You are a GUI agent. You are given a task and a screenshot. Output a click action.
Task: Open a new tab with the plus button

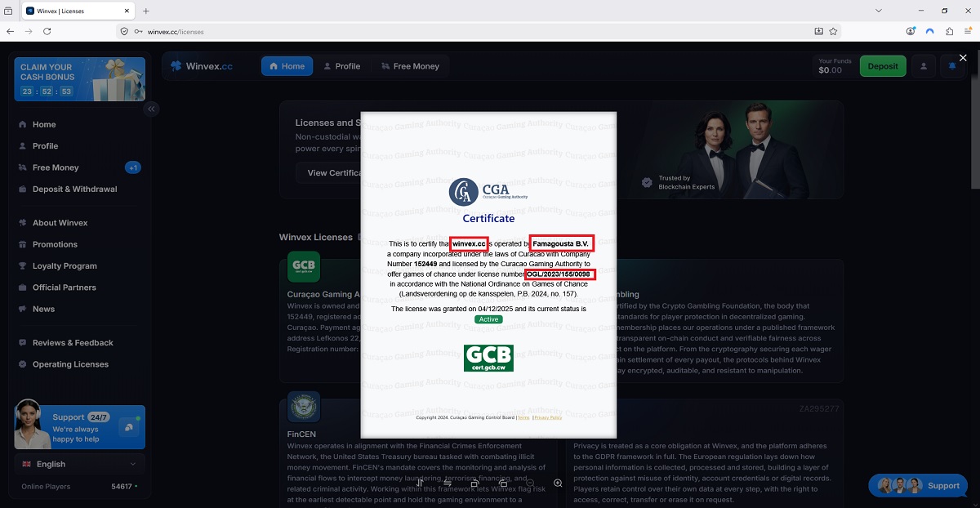tap(146, 11)
